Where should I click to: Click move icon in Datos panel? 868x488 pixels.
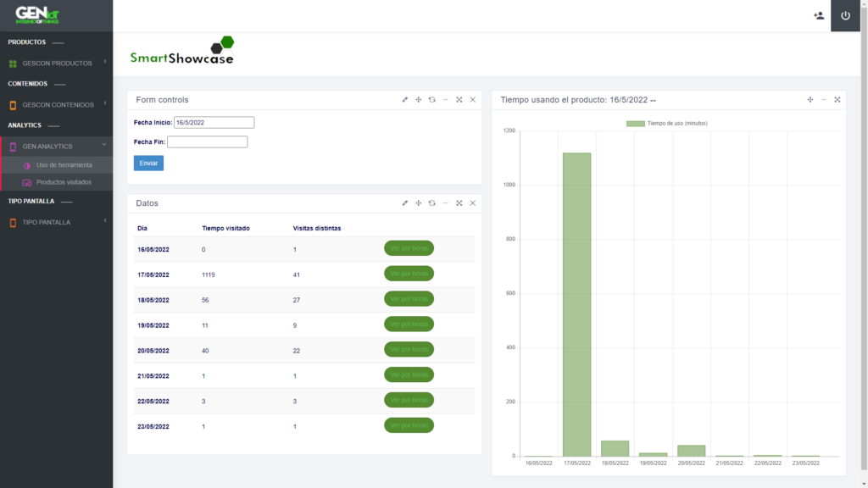(x=418, y=203)
